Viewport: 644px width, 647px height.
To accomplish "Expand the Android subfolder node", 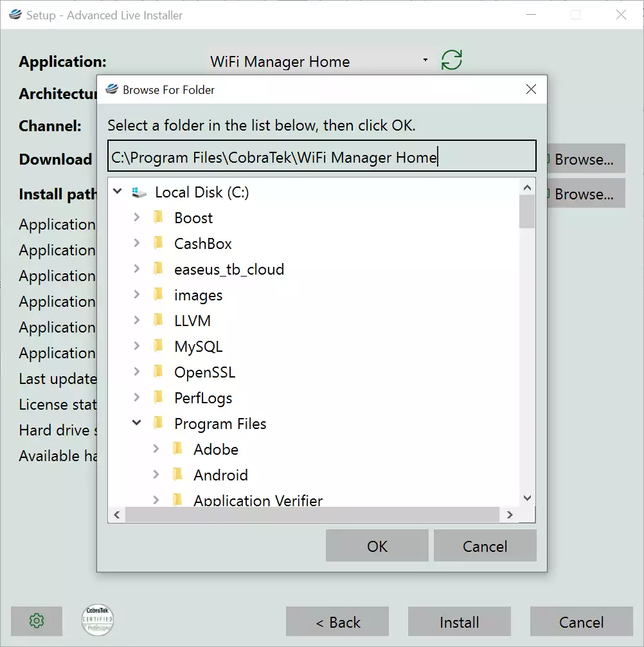I will 156,475.
